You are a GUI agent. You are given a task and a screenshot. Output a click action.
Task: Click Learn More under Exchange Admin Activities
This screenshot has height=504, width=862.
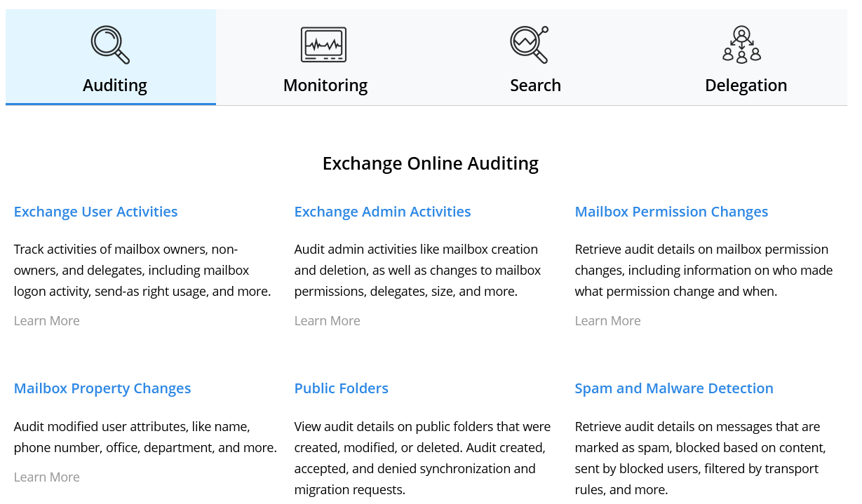328,321
